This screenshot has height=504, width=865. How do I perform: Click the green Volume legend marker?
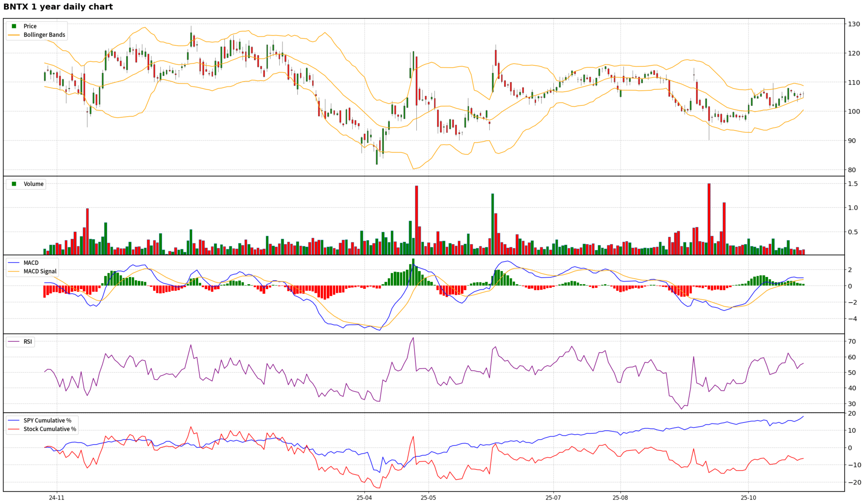pos(14,184)
